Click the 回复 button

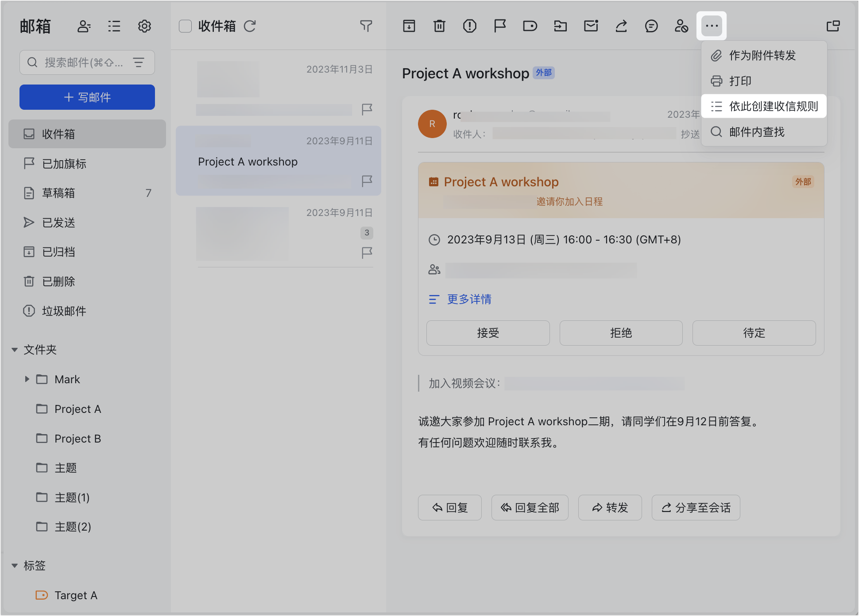pyautogui.click(x=450, y=508)
